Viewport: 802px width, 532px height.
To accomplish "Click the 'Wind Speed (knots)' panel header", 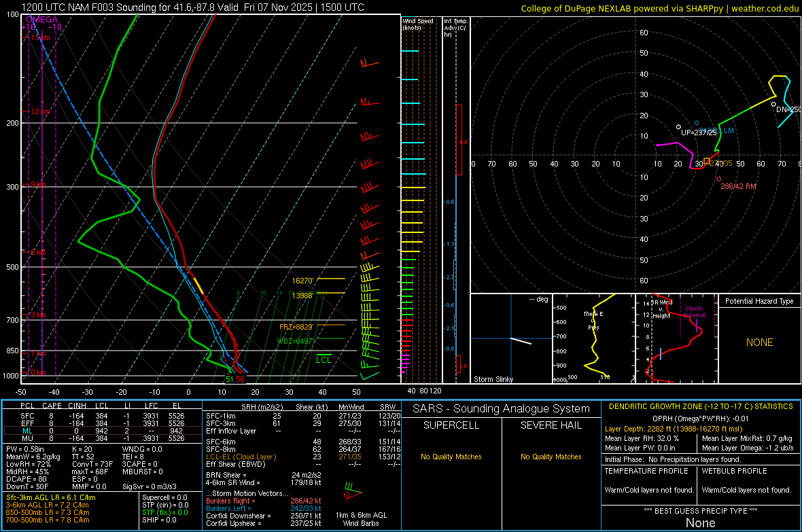I will coord(418,24).
